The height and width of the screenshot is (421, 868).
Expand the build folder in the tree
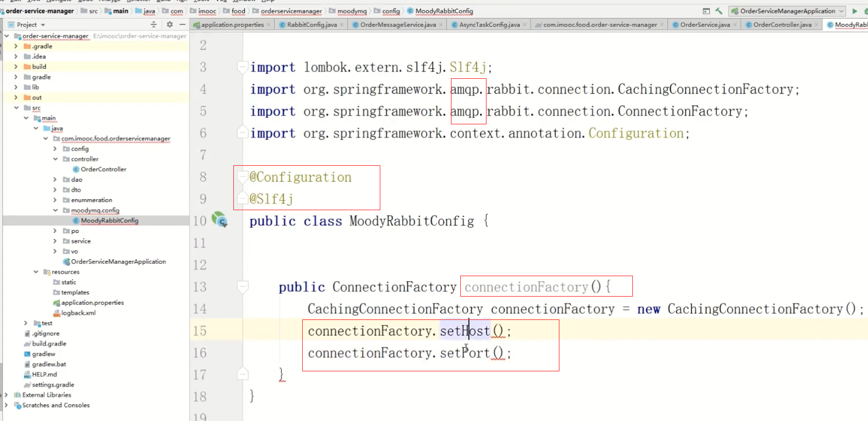(x=16, y=67)
